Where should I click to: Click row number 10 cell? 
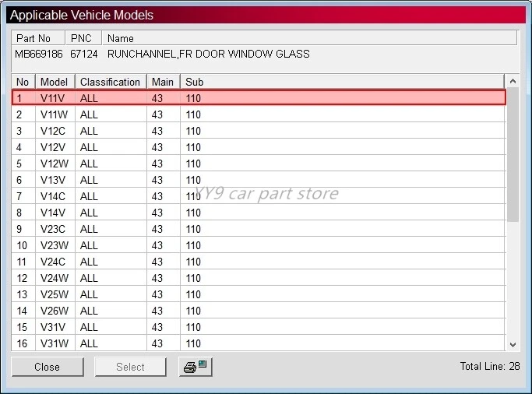(22, 245)
